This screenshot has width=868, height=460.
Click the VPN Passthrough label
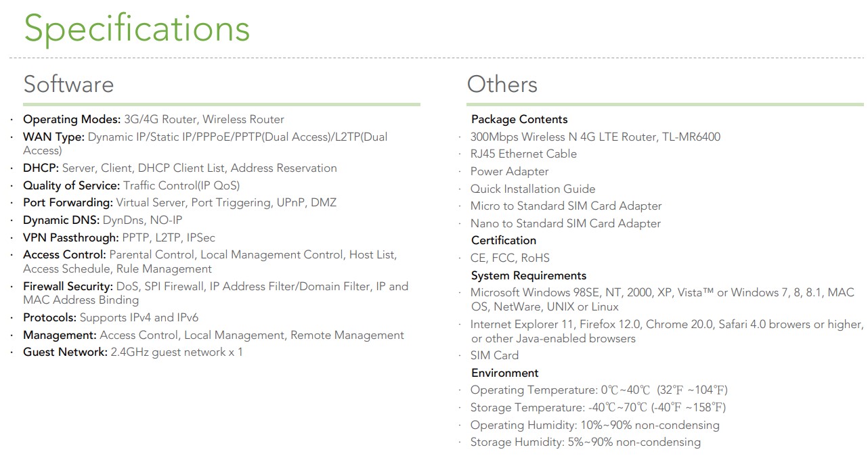point(70,238)
